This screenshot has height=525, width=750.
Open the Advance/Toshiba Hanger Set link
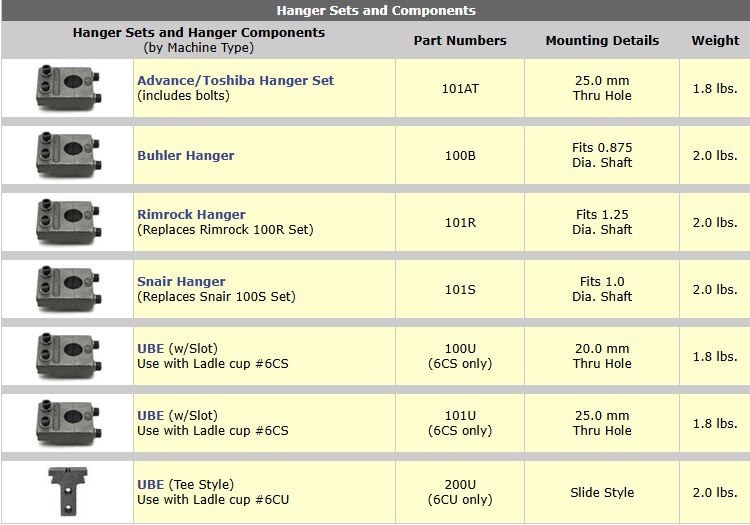click(235, 80)
